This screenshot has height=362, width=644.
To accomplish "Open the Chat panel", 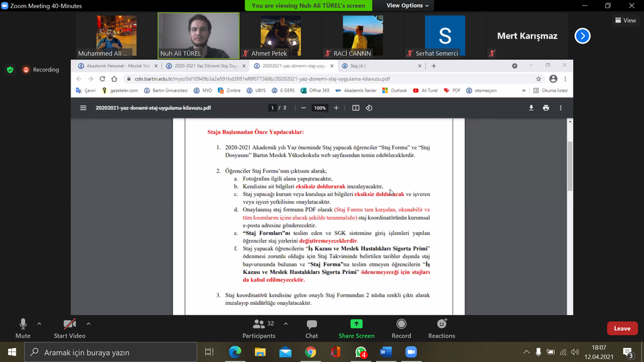I will (311, 328).
